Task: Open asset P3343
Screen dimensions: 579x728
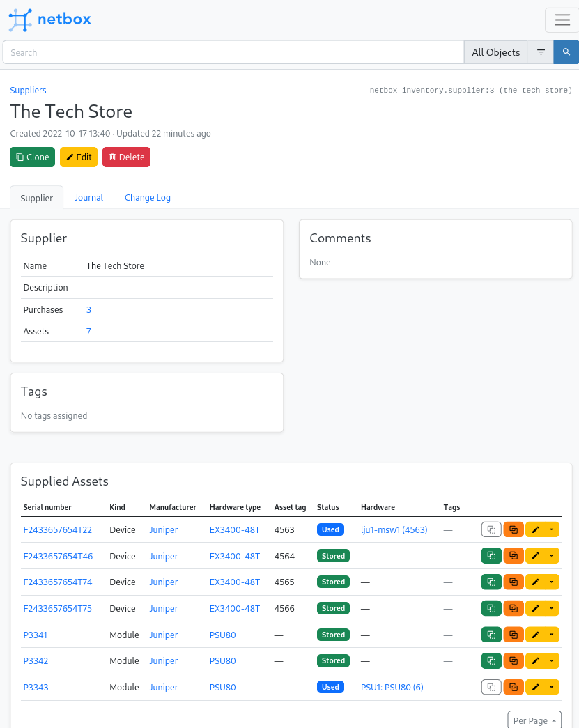Action: tap(36, 687)
